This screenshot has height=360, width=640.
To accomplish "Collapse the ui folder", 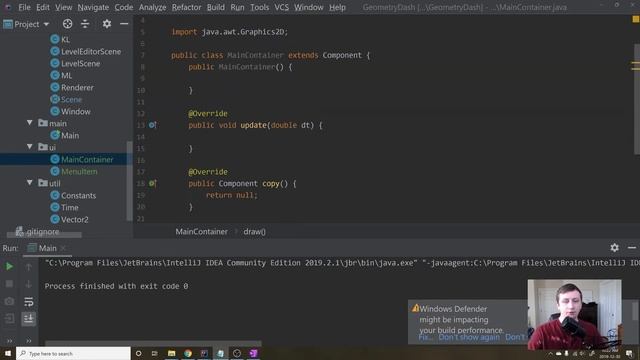I will pyautogui.click(x=29, y=147).
